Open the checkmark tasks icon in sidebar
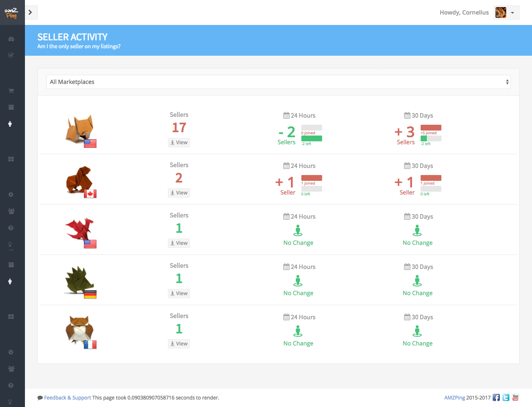 point(11,55)
